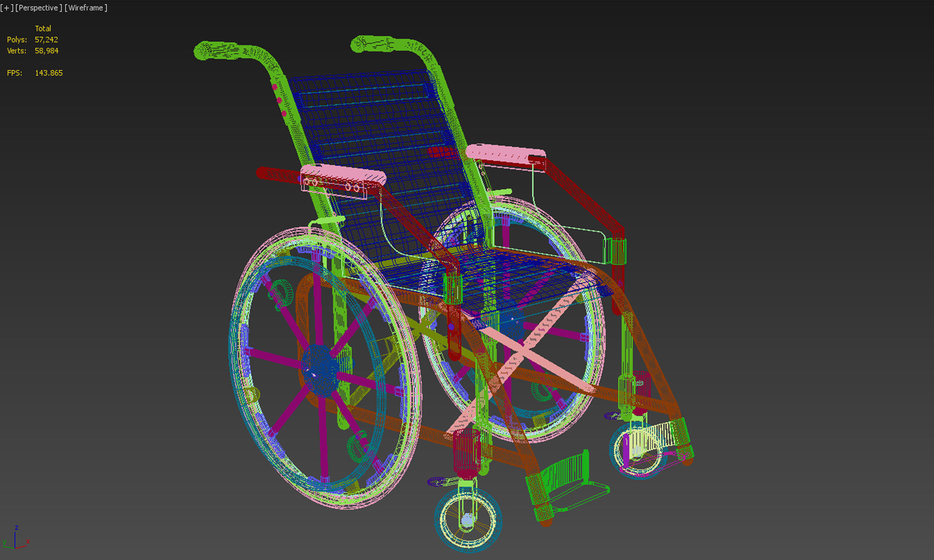Select the green left push handle grip
Image resolution: width=934 pixels, height=560 pixels.
coord(217,50)
